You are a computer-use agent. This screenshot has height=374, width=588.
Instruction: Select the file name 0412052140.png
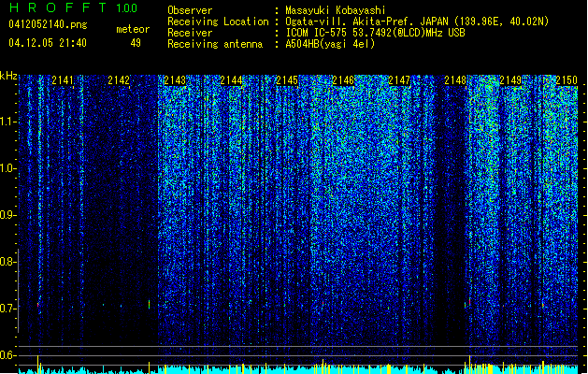click(x=48, y=24)
